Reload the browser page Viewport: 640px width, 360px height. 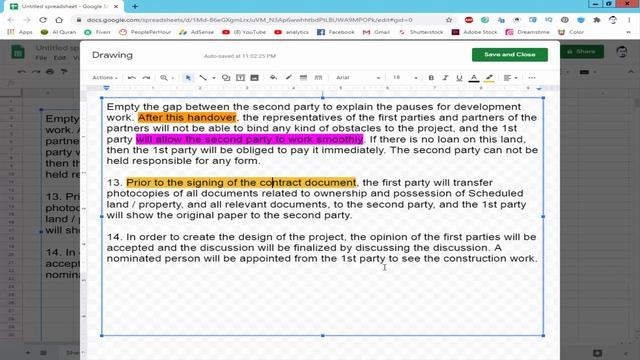pos(43,20)
